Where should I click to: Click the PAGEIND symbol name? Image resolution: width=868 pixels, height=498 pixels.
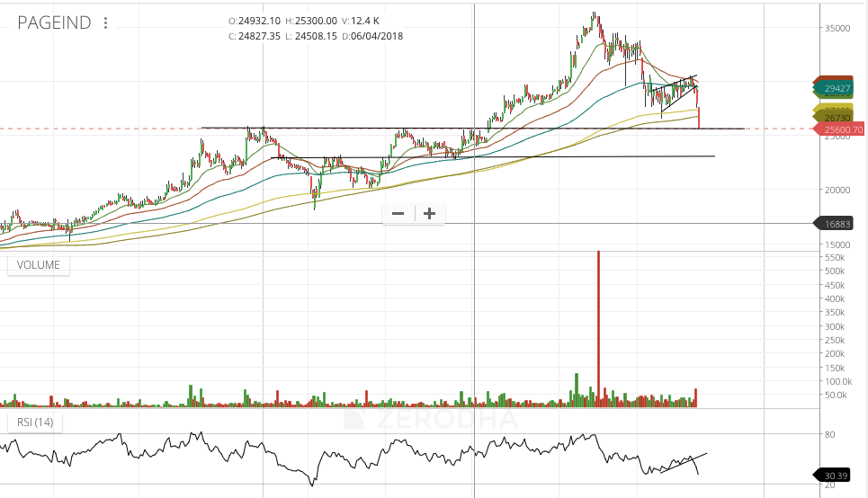click(x=54, y=23)
